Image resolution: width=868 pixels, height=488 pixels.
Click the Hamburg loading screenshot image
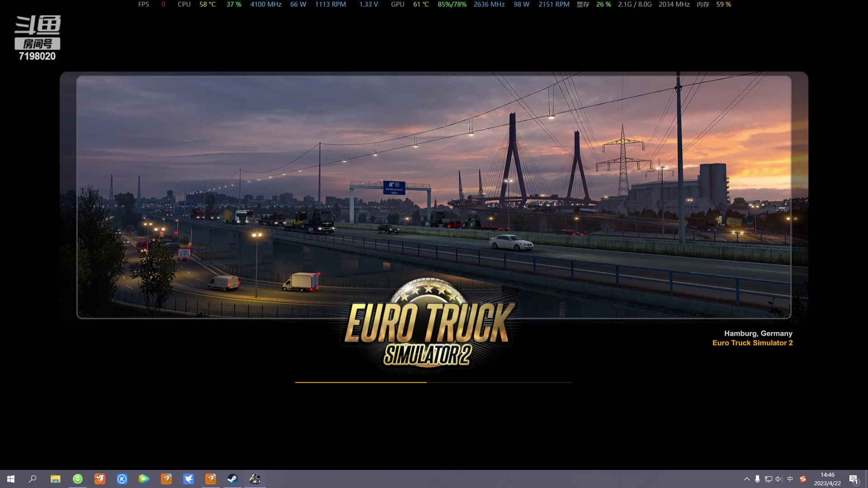434,197
